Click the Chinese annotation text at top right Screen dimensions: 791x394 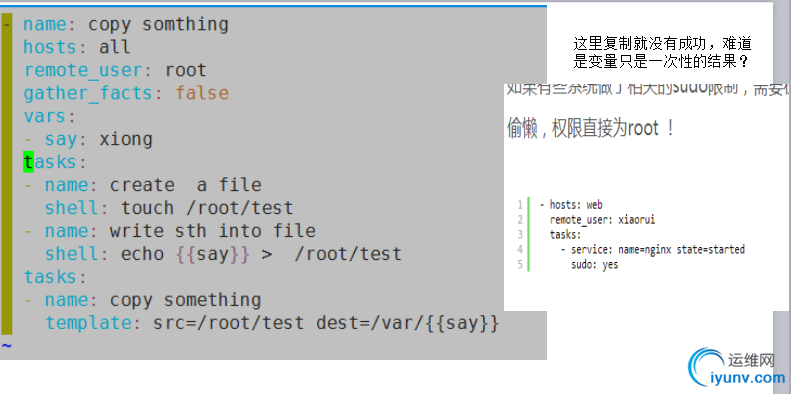coord(662,52)
